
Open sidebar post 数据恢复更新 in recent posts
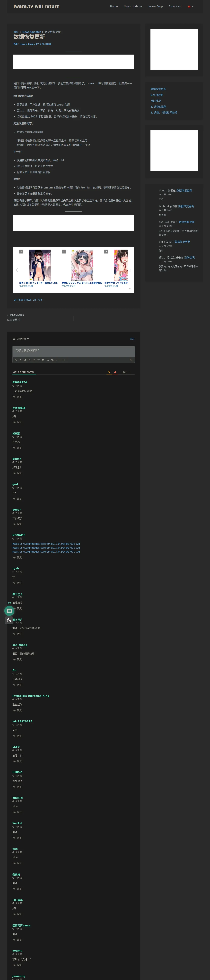tap(158, 89)
